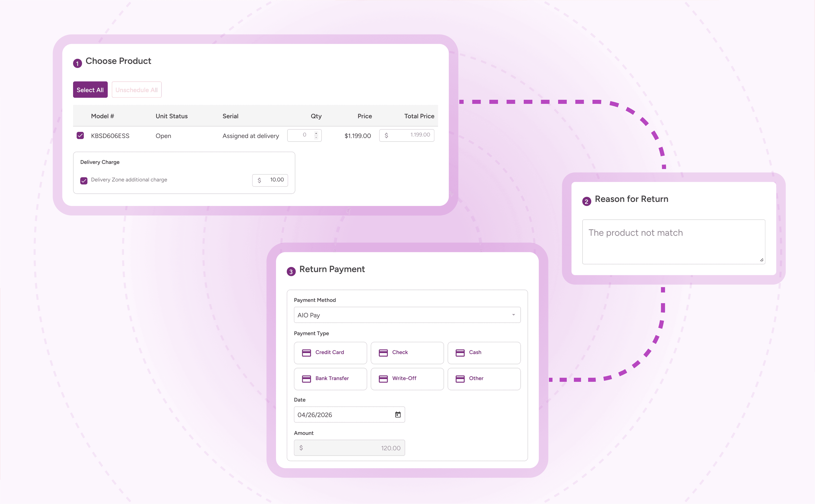Image resolution: width=815 pixels, height=504 pixels.
Task: Click the Payment Method dropdown arrow
Action: coord(513,315)
